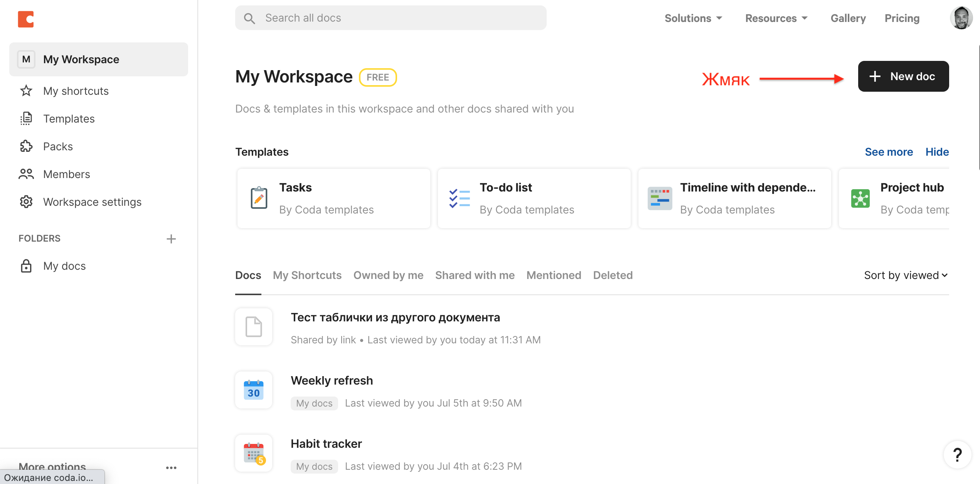
Task: Hide the Templates section
Action: [x=937, y=152]
